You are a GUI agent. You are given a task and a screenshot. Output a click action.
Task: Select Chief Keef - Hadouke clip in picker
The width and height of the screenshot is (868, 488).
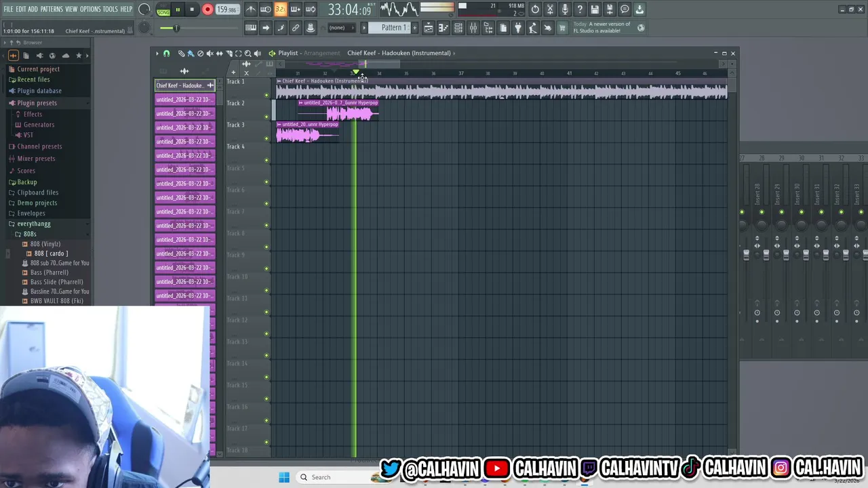coord(185,85)
